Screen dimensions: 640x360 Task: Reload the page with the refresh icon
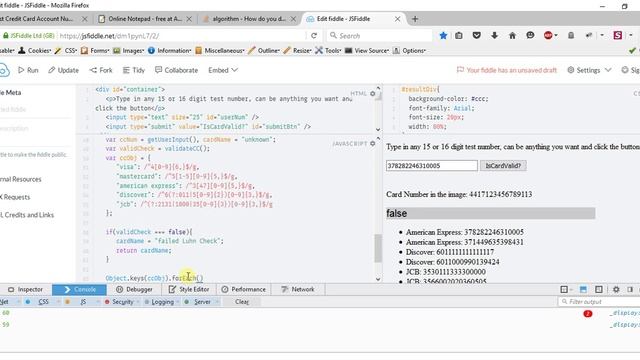[314, 36]
